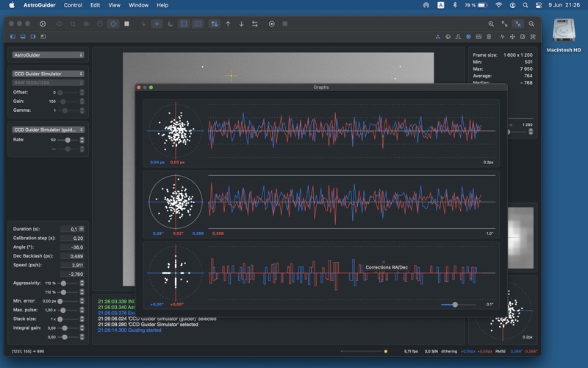Open the CCD Guider Simulator (guider) dropdown
Screen dimensions: 588x368
pos(48,130)
